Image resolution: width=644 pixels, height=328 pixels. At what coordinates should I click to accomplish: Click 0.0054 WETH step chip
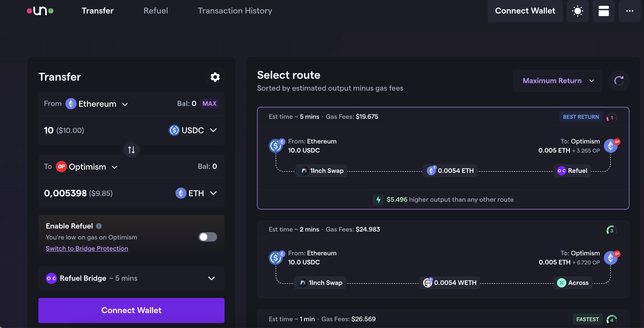tap(449, 283)
